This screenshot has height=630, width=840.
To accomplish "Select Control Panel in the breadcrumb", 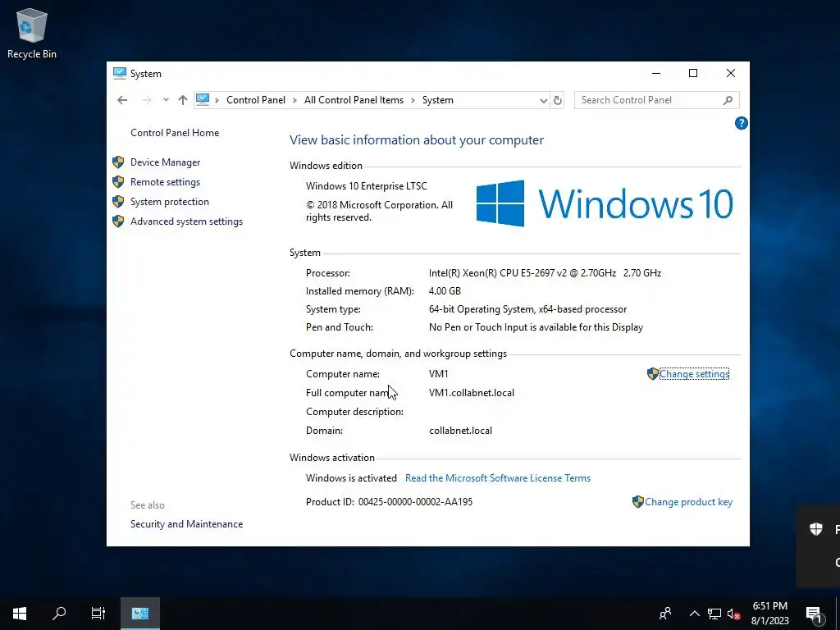I will 256,100.
